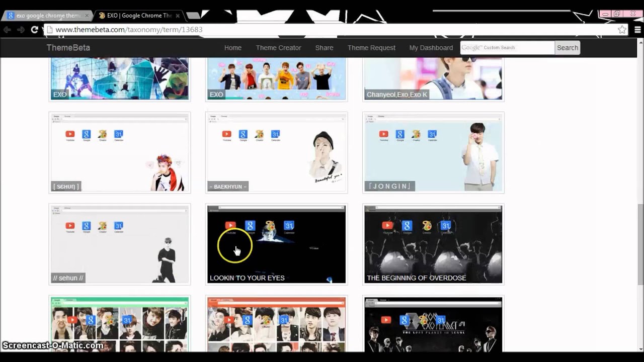Open green-bordered member collage theme
Screen dimensions: 644x362
click(x=120, y=324)
